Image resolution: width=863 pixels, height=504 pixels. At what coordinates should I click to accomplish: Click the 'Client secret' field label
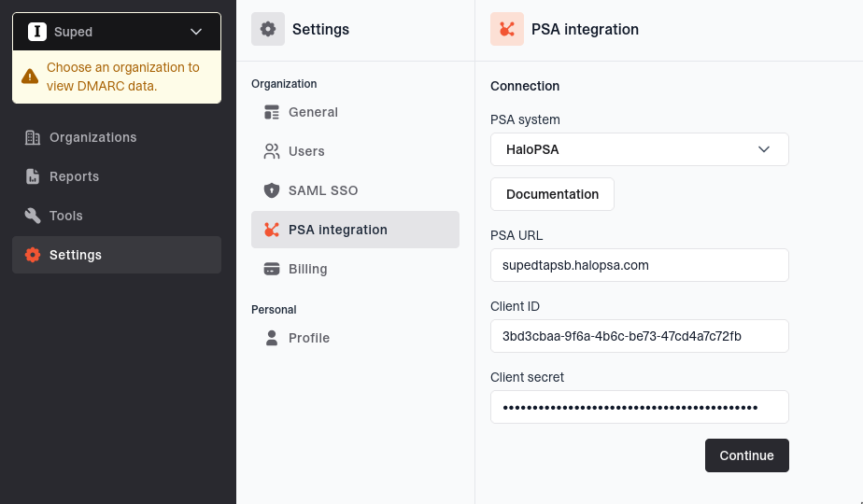click(527, 377)
